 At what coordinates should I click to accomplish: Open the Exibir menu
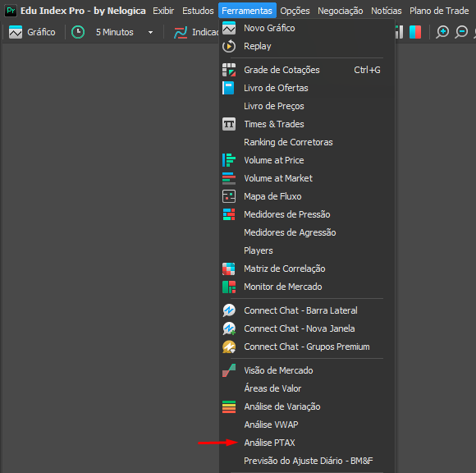point(163,11)
